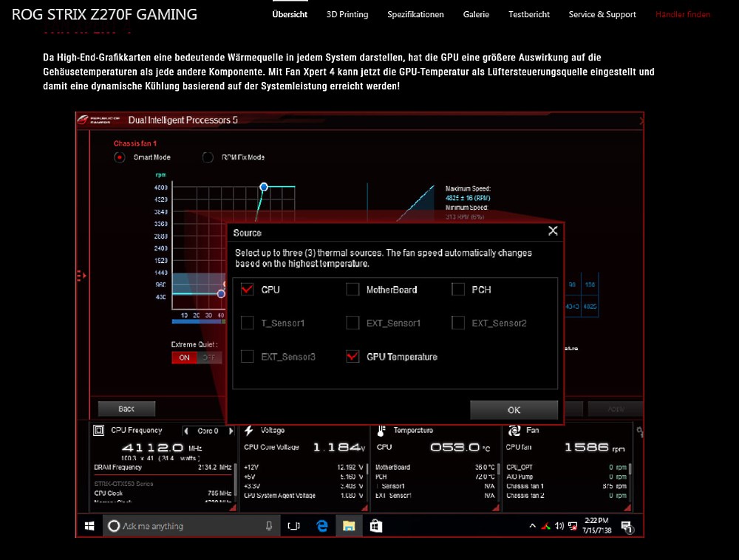The height and width of the screenshot is (560, 739).
Task: Click the DRAM Frequency row
Action: [163, 467]
